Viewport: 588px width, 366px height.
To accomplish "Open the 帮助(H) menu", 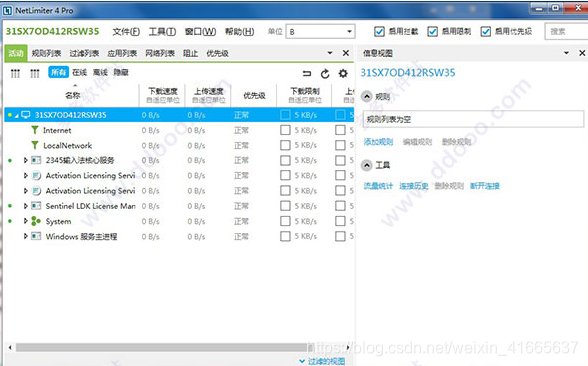I will click(239, 32).
